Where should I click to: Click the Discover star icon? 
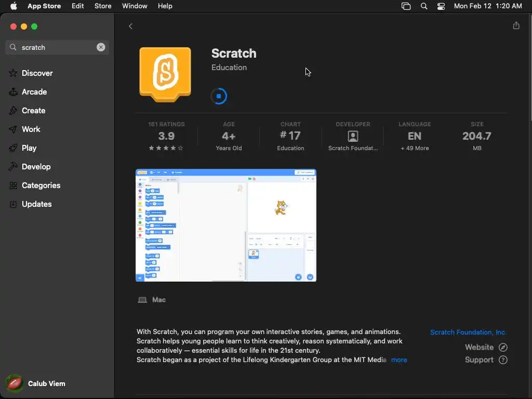click(13, 73)
